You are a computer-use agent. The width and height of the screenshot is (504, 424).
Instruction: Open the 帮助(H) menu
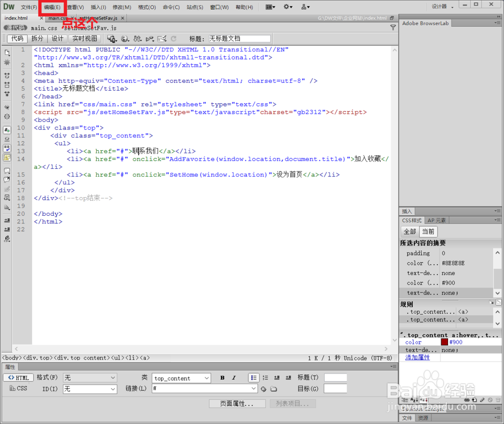pyautogui.click(x=244, y=7)
